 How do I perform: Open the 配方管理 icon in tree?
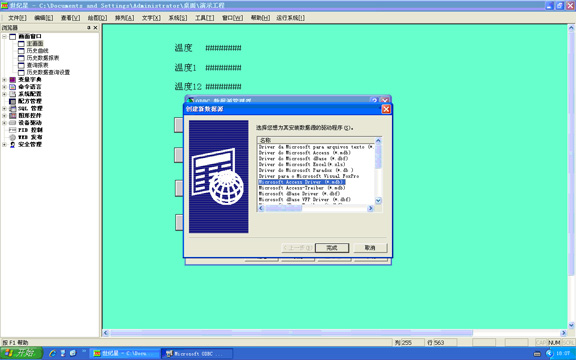(12, 101)
